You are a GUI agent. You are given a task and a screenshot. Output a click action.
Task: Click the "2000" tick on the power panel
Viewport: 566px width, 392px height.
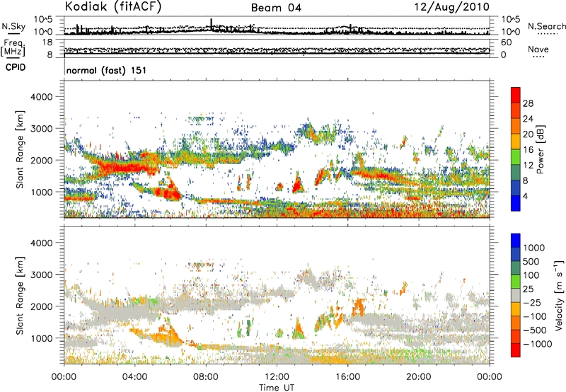(41, 160)
